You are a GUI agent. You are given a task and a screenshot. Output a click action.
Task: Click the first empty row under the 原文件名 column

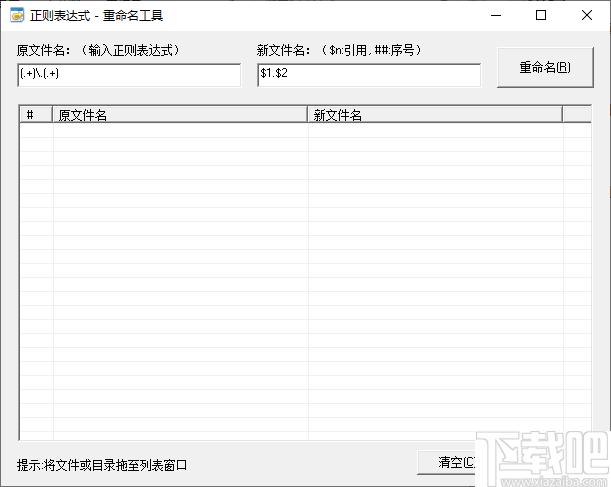point(180,131)
